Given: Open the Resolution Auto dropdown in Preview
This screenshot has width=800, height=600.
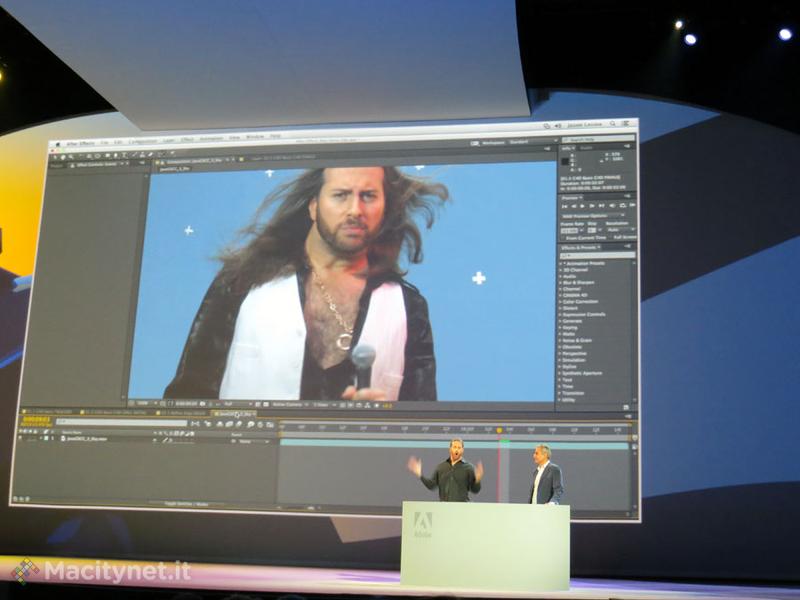Looking at the screenshot, I should tap(619, 230).
